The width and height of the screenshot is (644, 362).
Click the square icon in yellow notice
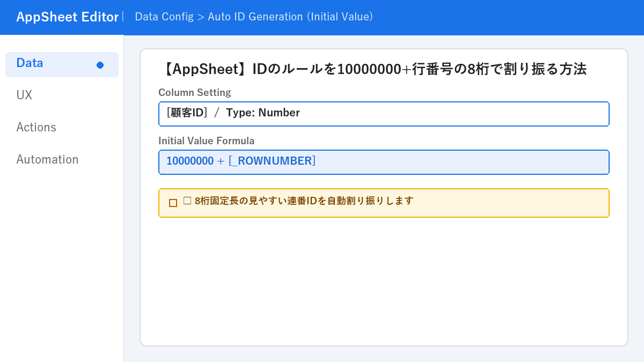click(173, 203)
